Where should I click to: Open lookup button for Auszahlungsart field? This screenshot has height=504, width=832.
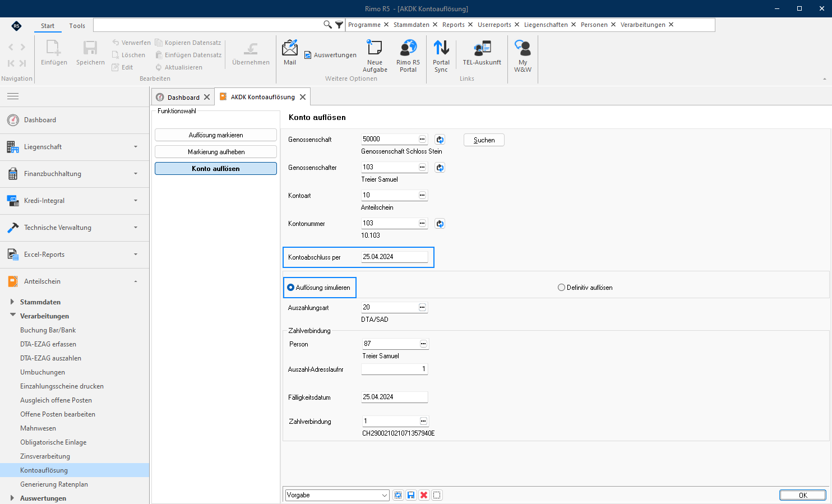pyautogui.click(x=422, y=307)
